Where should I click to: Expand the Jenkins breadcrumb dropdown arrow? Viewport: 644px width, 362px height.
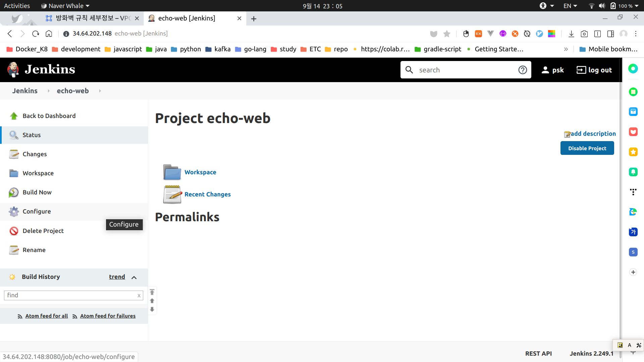[49, 91]
